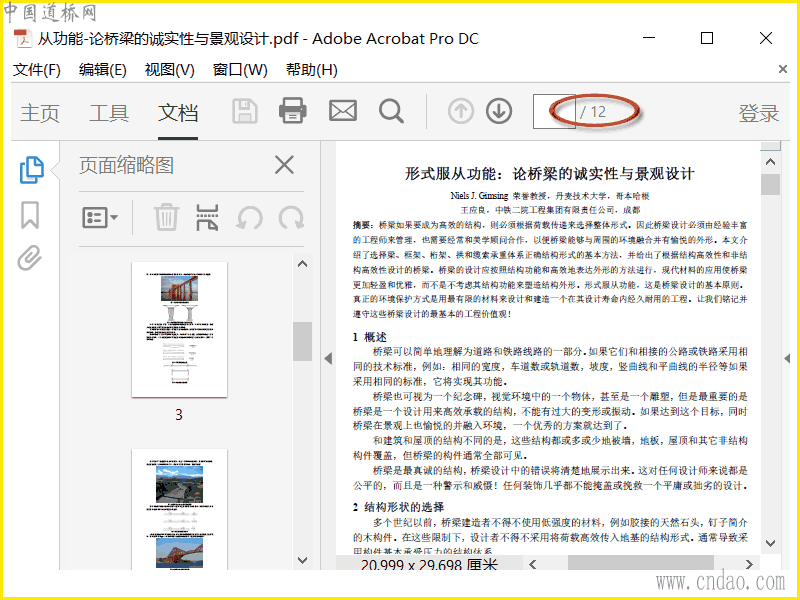Open the find text magnifier icon
The height and width of the screenshot is (600, 800).
pyautogui.click(x=391, y=111)
